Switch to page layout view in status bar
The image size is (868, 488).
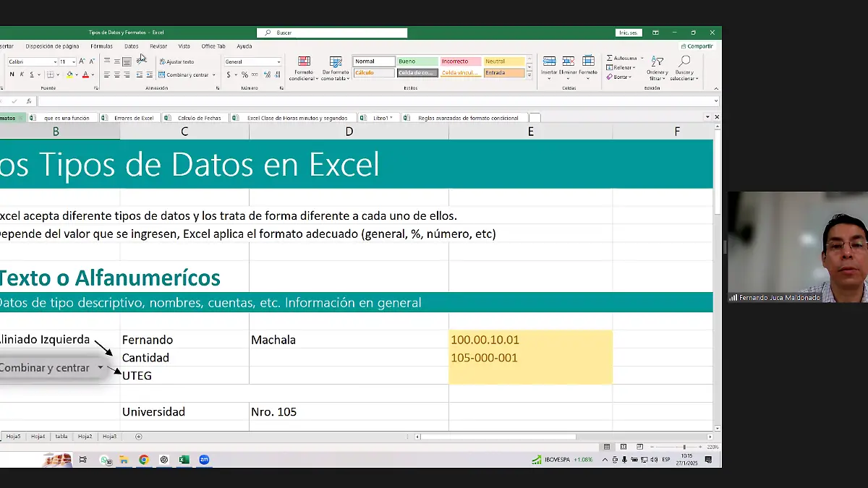coord(622,447)
